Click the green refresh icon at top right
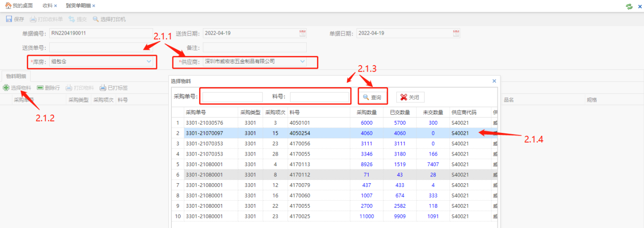644x228 pixels. coord(629,6)
